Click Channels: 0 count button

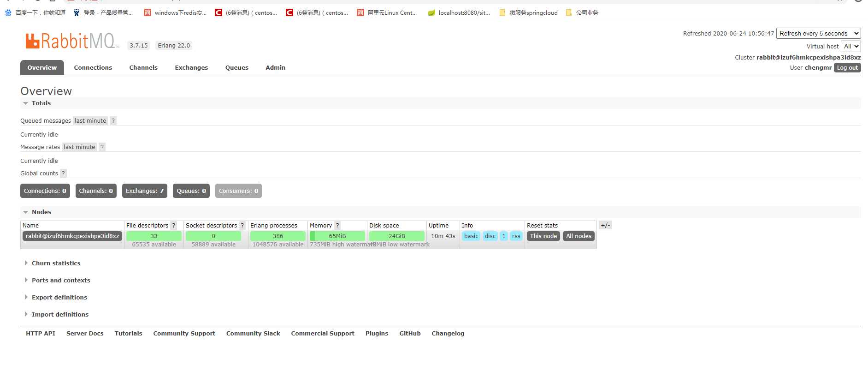96,191
